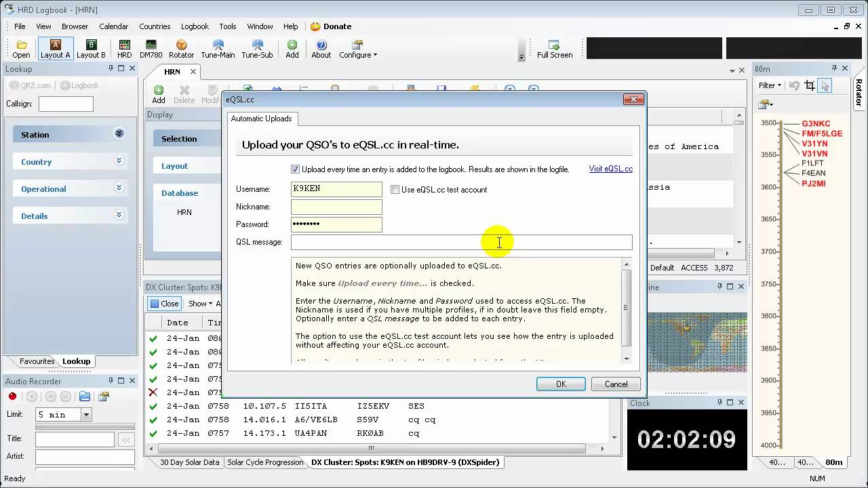Screen dimensions: 868x488
Task: Maximize the Lookup pane
Action: 121,68
